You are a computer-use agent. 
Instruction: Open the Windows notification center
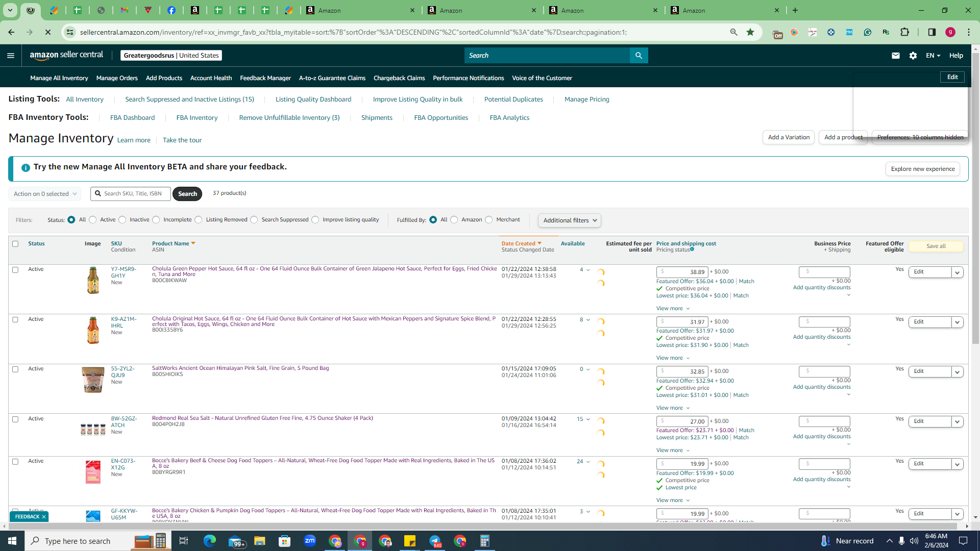(964, 541)
